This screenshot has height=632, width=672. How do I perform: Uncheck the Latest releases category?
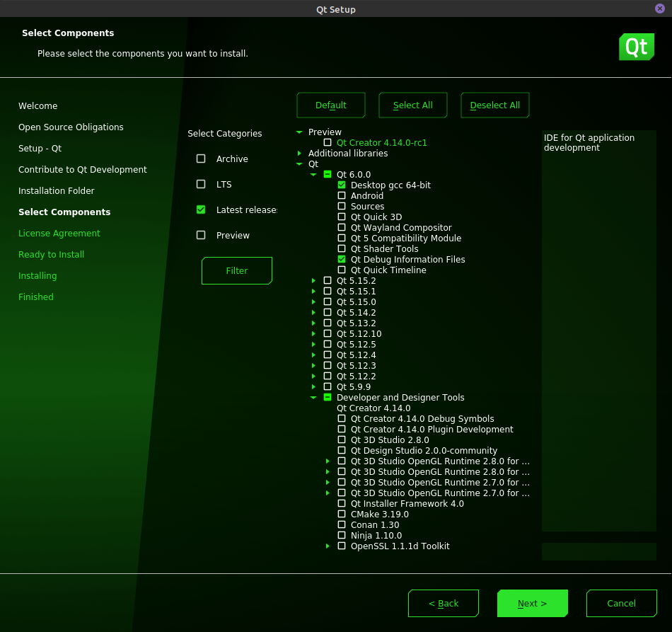pyautogui.click(x=201, y=210)
